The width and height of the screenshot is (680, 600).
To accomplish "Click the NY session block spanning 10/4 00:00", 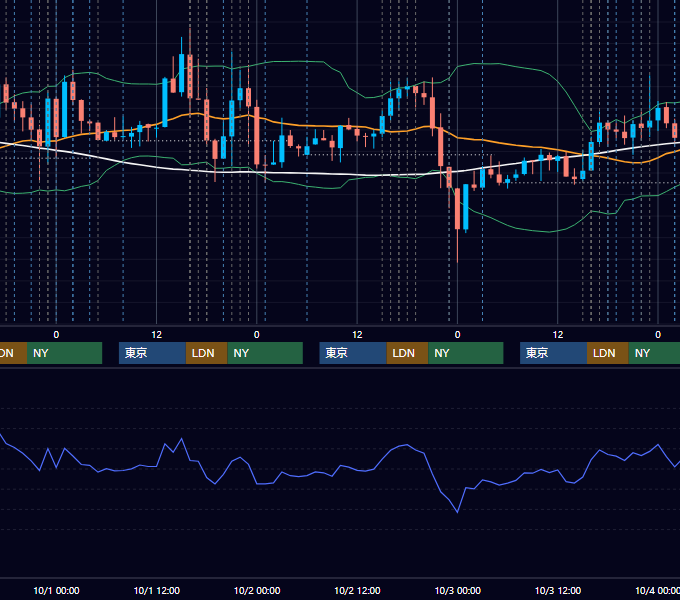I will (654, 353).
